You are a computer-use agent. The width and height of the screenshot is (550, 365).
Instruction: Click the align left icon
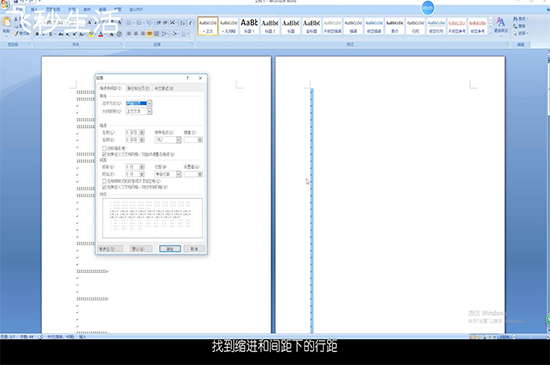[x=129, y=34]
